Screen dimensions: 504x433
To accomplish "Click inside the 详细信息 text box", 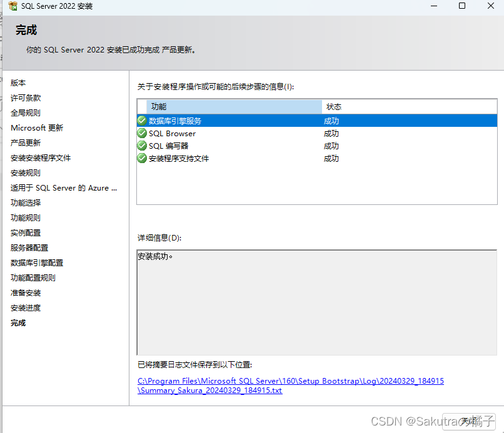I will pos(317,302).
